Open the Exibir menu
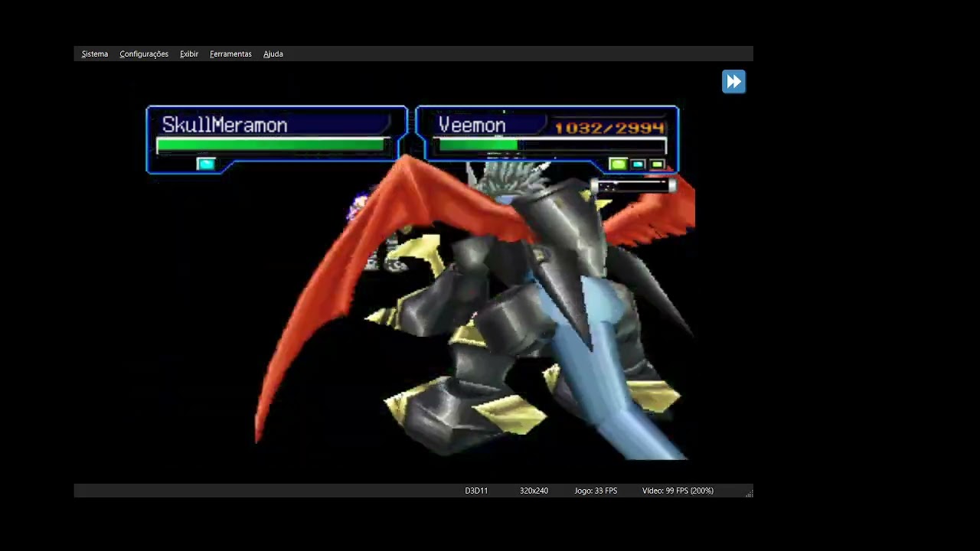 click(189, 54)
